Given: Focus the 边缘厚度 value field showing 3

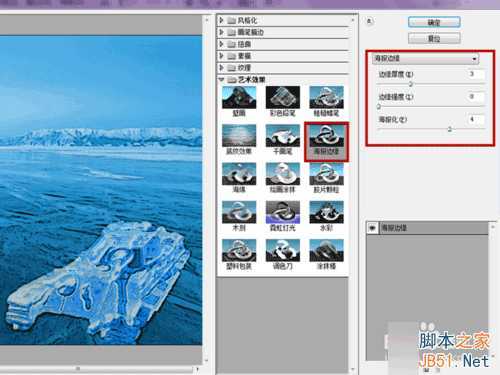Looking at the screenshot, I should 476,74.
